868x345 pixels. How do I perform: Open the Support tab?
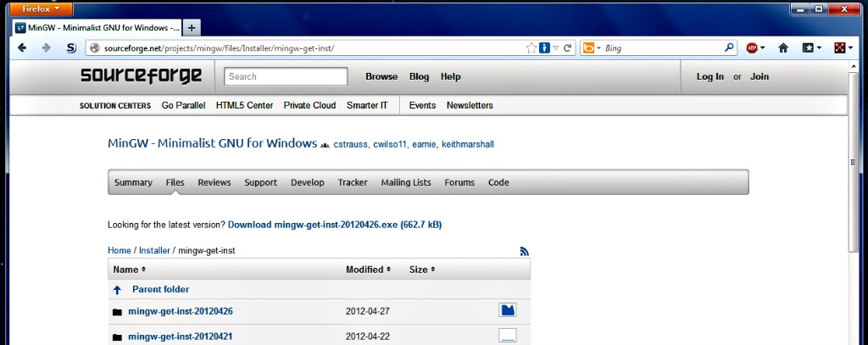261,182
